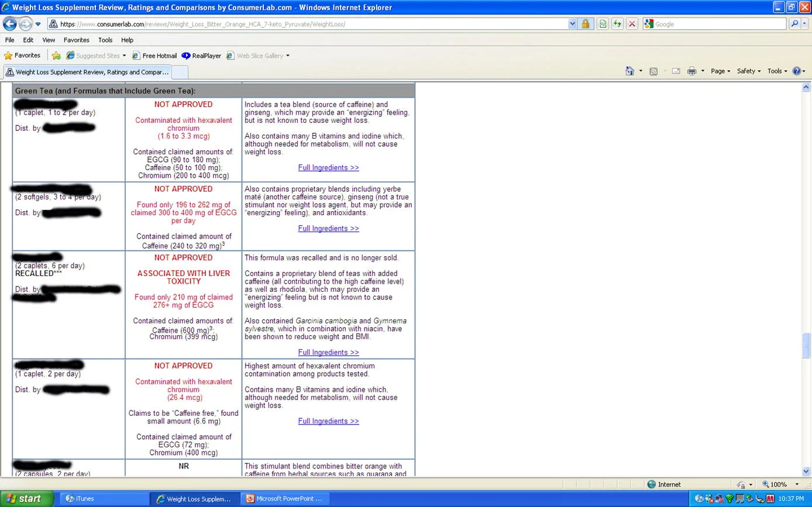Open the Home button dropdown arrow

pyautogui.click(x=641, y=71)
